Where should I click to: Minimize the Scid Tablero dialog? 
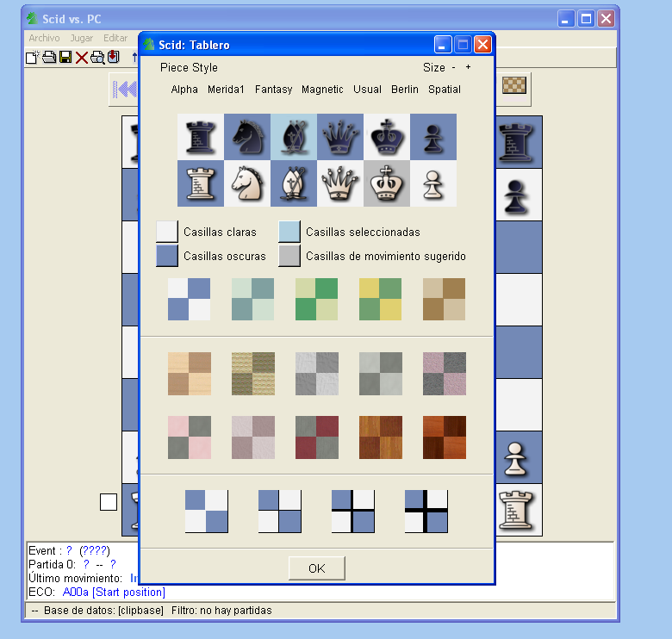click(443, 45)
